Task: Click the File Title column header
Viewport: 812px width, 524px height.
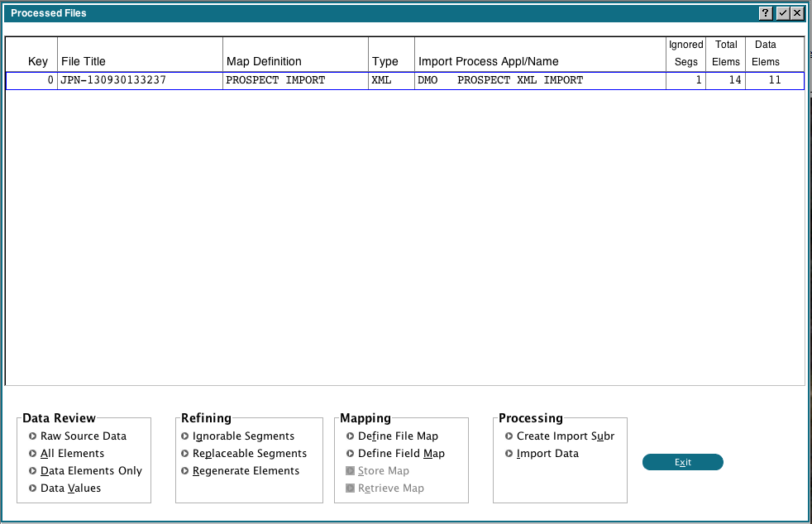Action: [x=84, y=61]
